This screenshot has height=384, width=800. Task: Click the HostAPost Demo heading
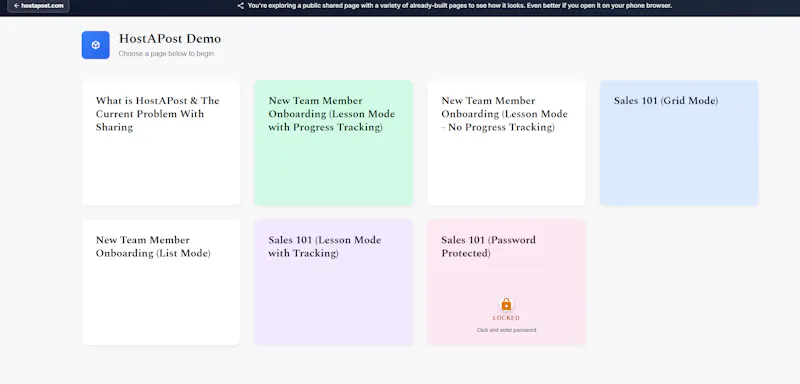[170, 39]
